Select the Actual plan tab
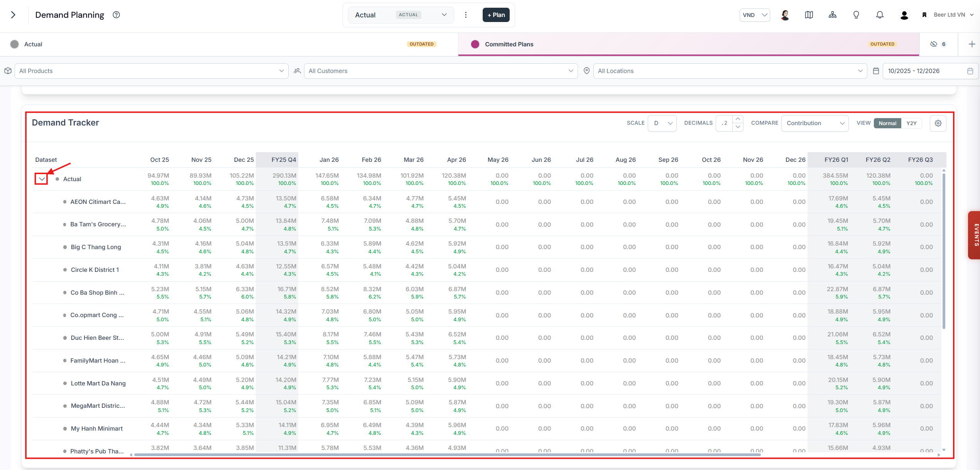 (229, 44)
